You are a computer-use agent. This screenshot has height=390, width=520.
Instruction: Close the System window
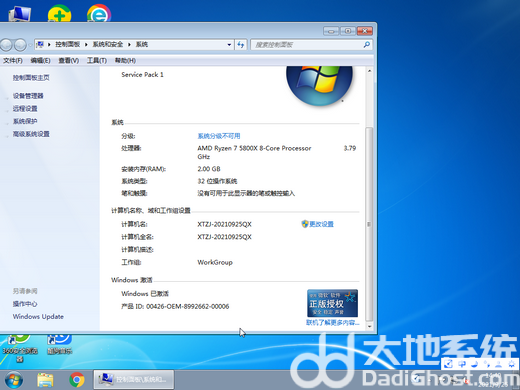click(365, 31)
